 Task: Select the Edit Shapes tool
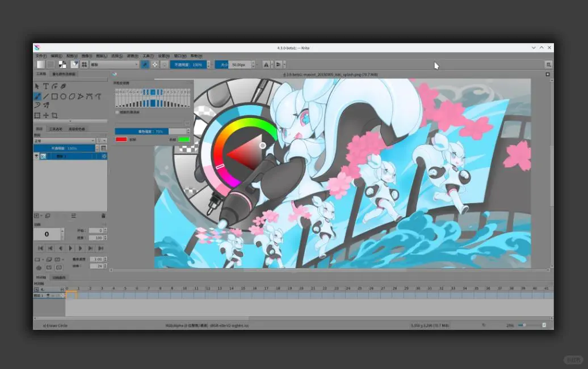(x=54, y=87)
